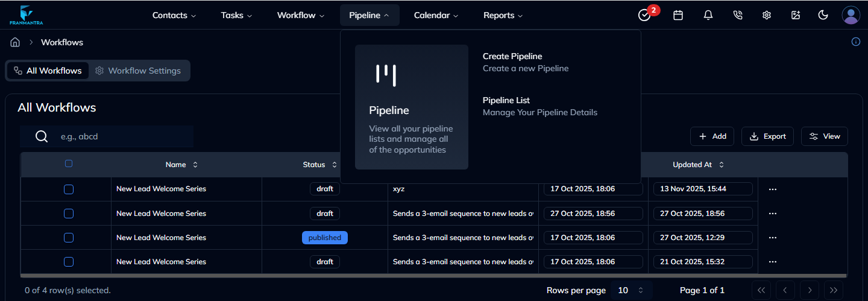This screenshot has height=301, width=868.
Task: Go to next page arrow
Action: point(810,290)
